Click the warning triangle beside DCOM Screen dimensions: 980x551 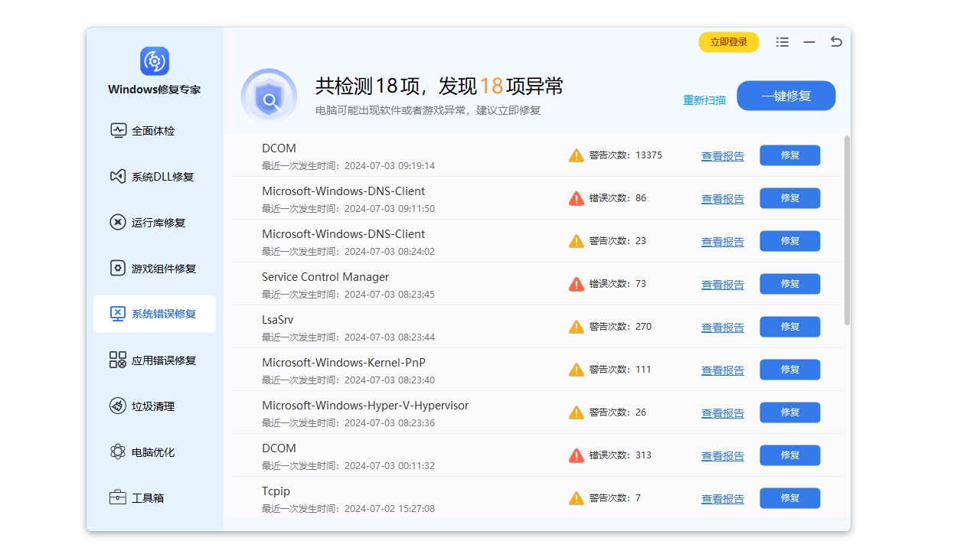[576, 155]
